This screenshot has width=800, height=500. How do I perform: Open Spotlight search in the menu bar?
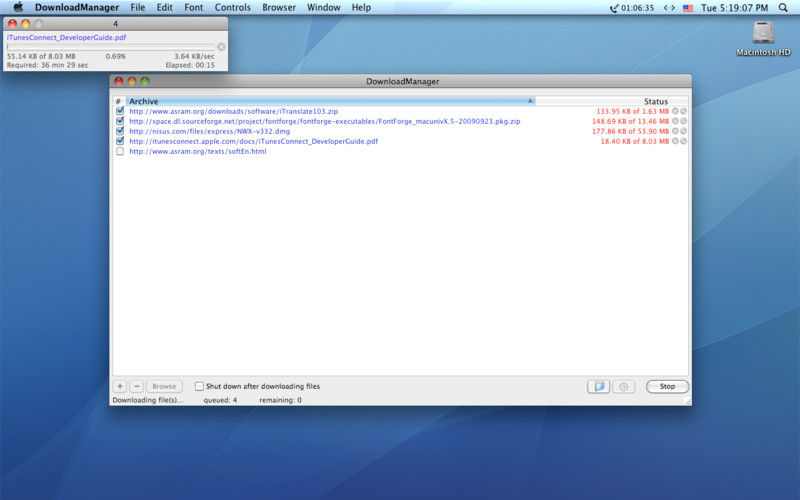(x=783, y=8)
